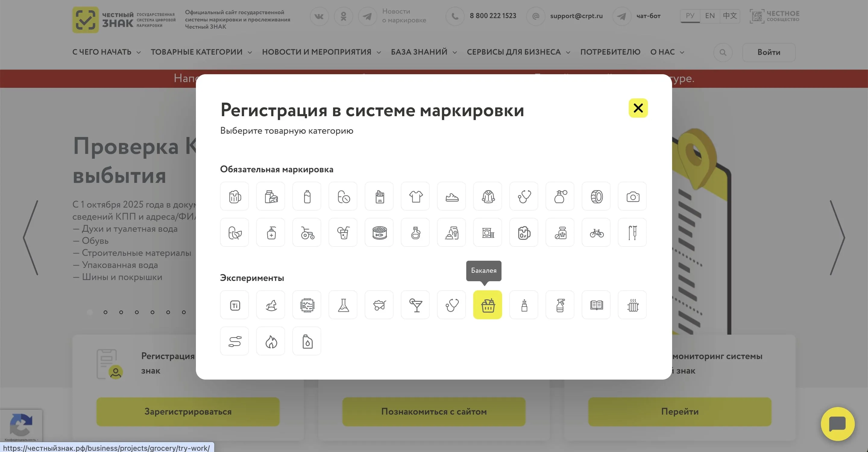
Task: Select the camera category icon
Action: tap(632, 196)
